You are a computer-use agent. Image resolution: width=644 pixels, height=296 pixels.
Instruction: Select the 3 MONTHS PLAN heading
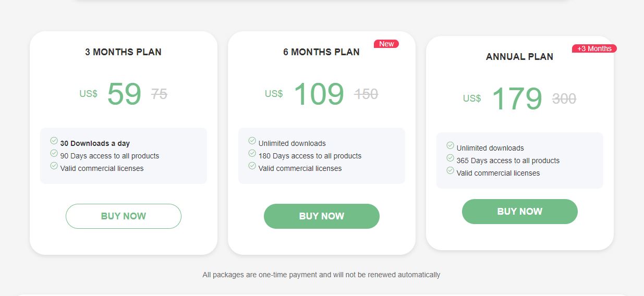click(124, 52)
